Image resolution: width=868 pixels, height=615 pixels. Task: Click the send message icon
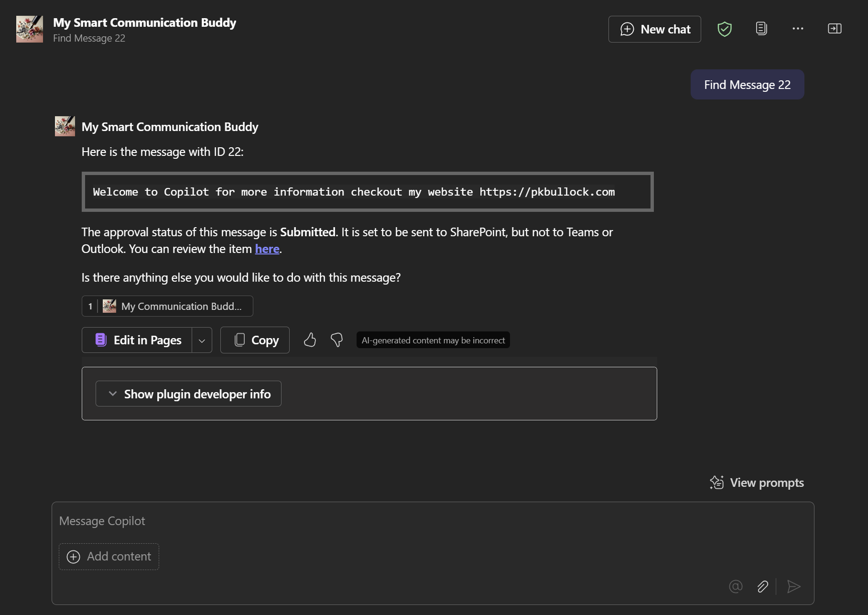[x=794, y=586]
